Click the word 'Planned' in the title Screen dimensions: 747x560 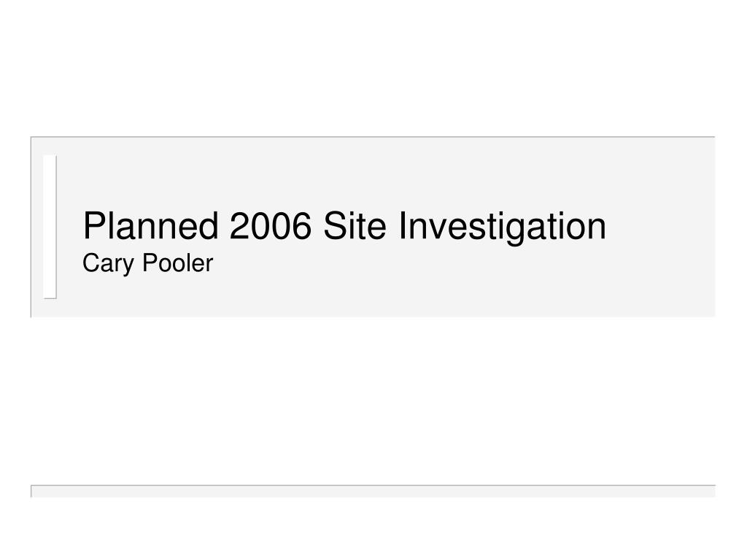(150, 225)
